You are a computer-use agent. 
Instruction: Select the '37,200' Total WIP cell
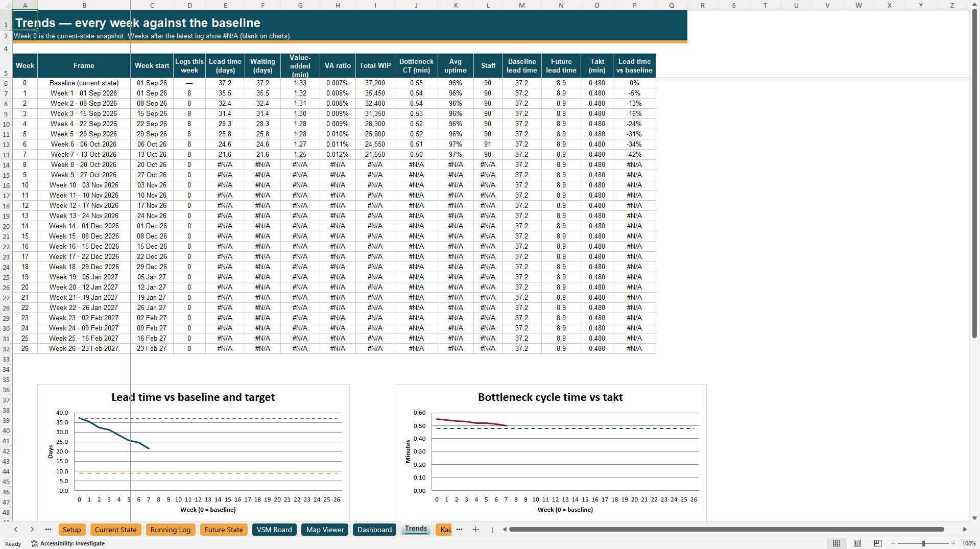point(375,83)
